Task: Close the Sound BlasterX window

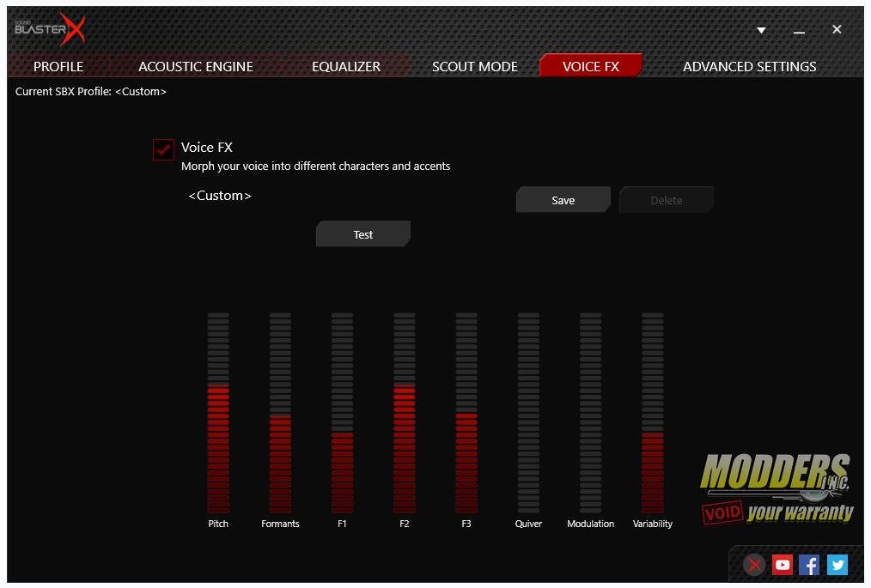Action: click(837, 29)
